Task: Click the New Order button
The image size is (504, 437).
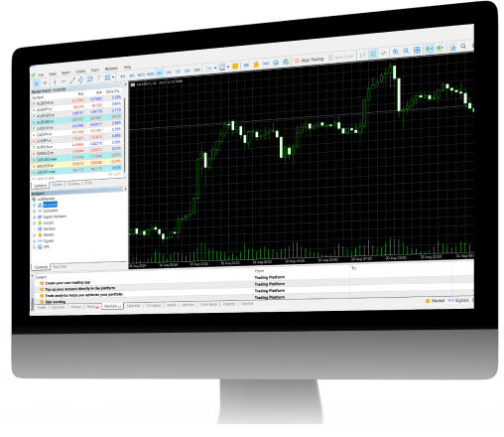Action: (341, 58)
